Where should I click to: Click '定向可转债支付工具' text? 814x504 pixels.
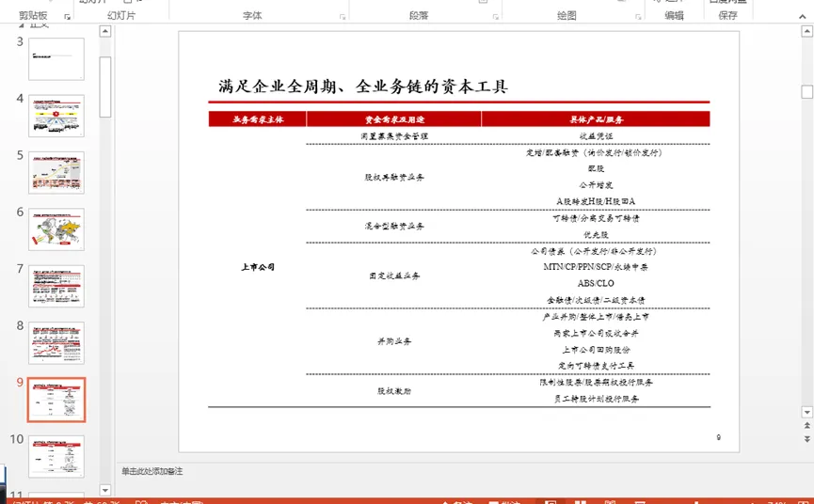pos(596,366)
